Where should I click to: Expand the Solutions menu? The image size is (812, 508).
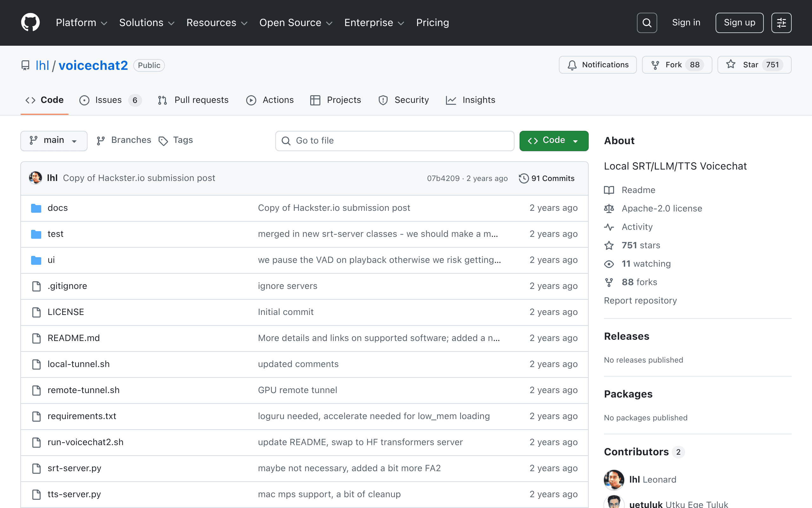tap(147, 23)
